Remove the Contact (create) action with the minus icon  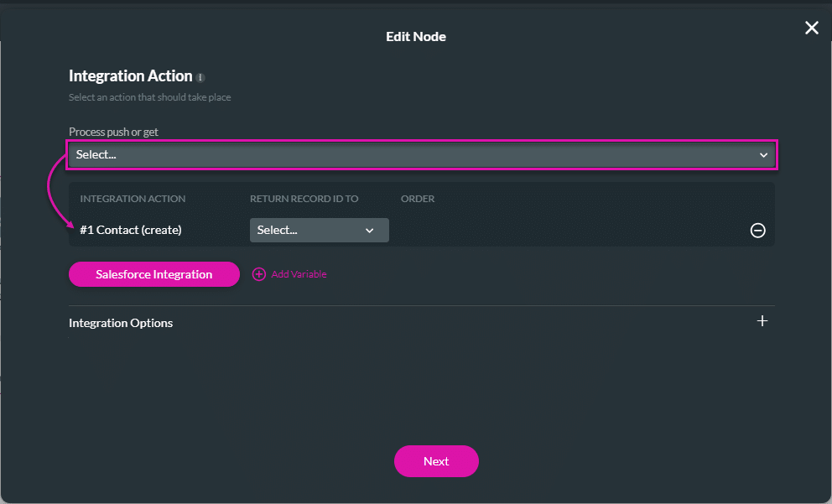click(757, 231)
